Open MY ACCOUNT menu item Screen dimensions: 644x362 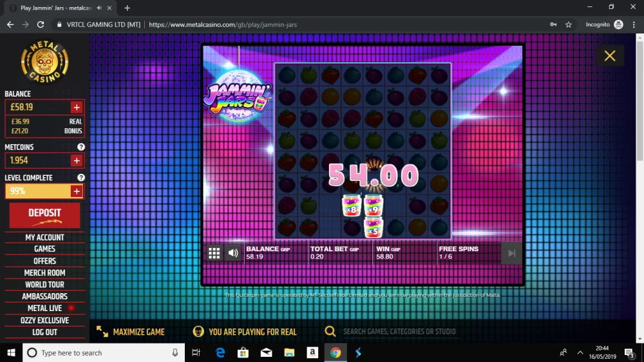click(45, 238)
